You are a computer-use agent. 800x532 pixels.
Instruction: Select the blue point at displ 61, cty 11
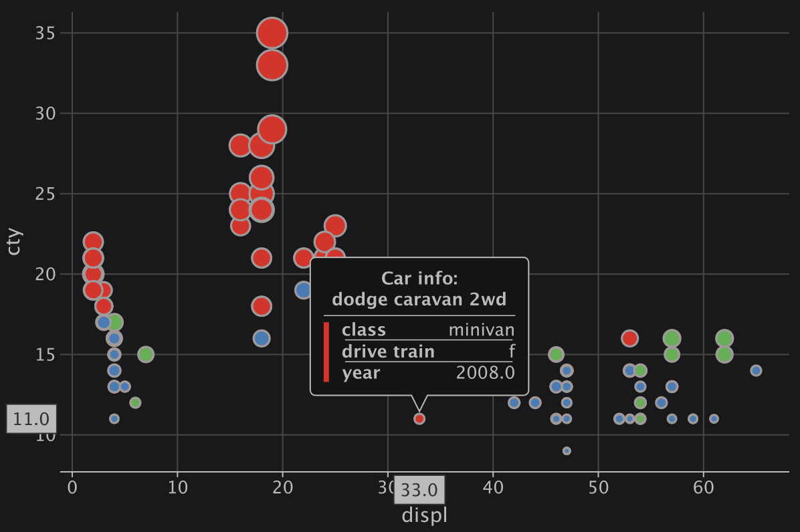tap(714, 418)
